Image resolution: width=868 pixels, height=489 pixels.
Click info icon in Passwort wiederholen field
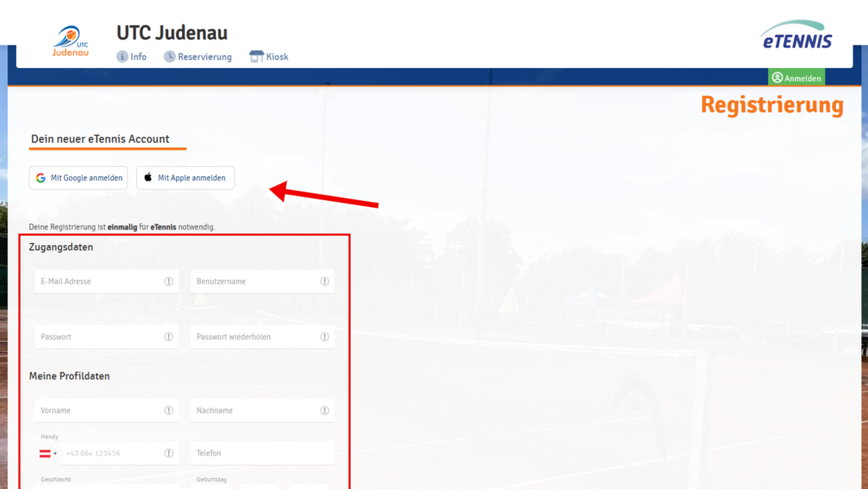(324, 337)
